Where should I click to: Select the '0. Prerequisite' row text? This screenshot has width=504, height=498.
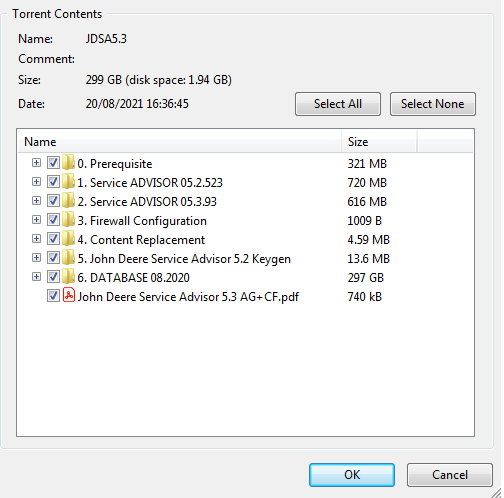pos(115,164)
